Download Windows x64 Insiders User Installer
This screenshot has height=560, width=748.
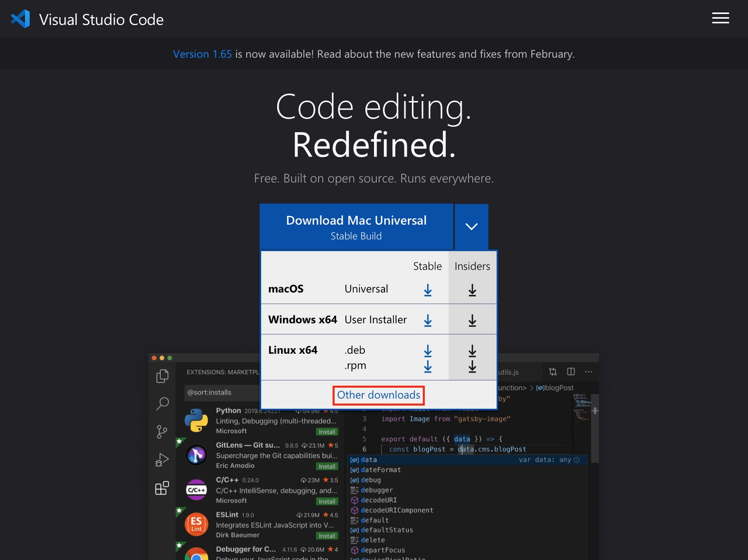[x=472, y=320]
